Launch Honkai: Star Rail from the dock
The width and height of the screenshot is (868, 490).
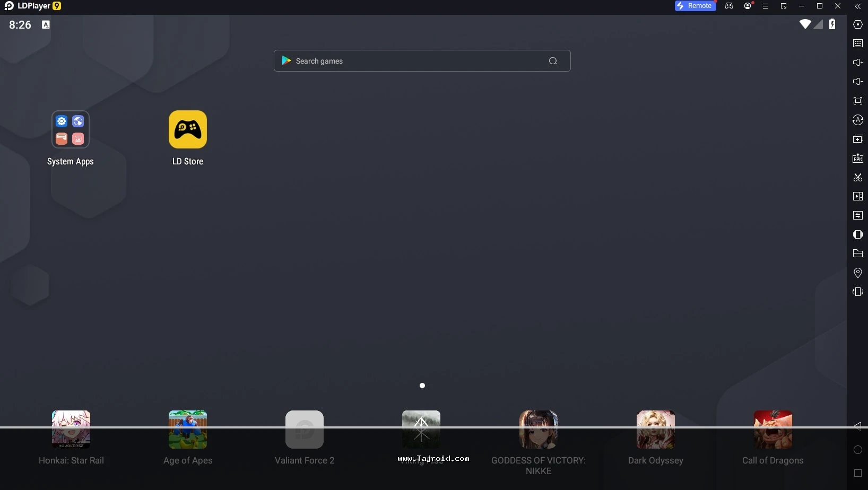(x=71, y=430)
